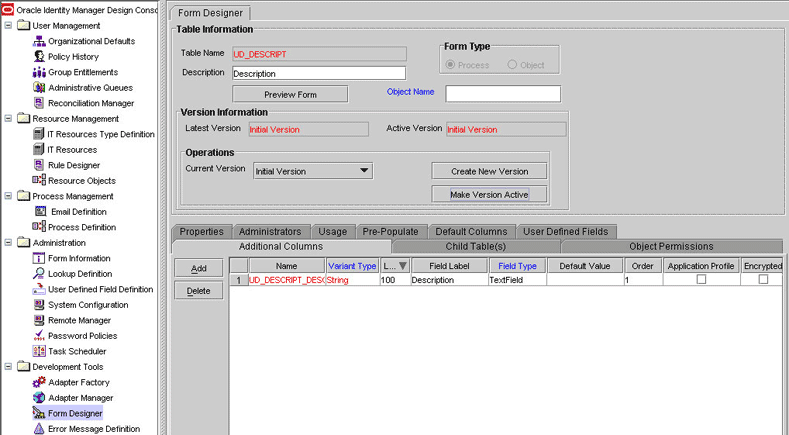Viewport: 789px width, 435px height.
Task: Click the IT Resources icon
Action: coord(38,150)
